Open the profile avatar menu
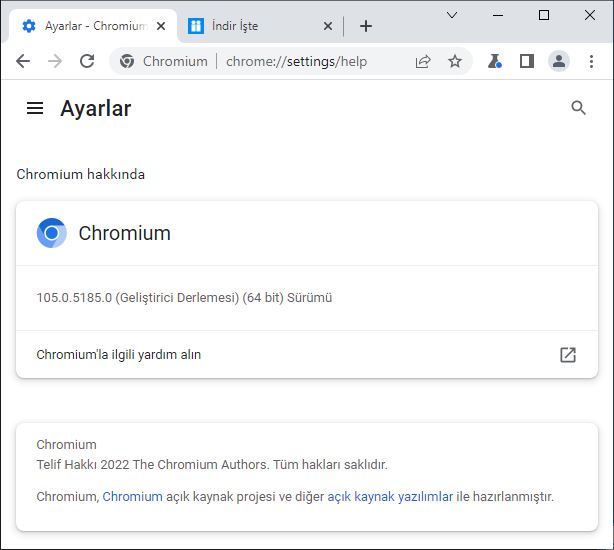Viewport: 614px width, 550px height. pos(559,61)
